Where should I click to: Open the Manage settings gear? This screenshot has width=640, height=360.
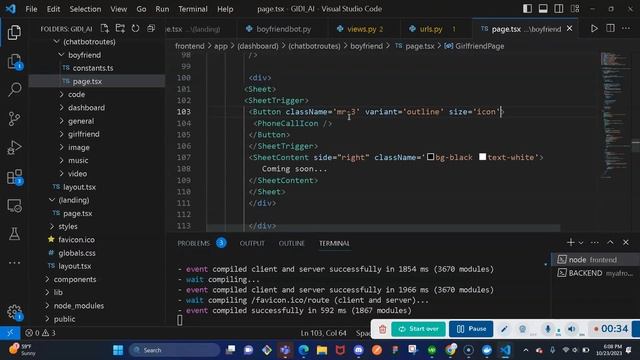point(14,312)
